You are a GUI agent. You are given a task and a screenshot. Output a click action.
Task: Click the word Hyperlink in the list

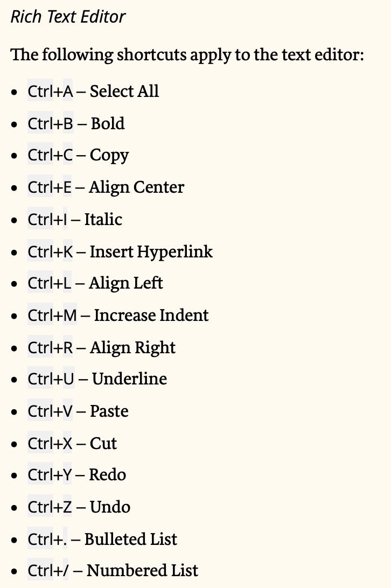(x=175, y=251)
